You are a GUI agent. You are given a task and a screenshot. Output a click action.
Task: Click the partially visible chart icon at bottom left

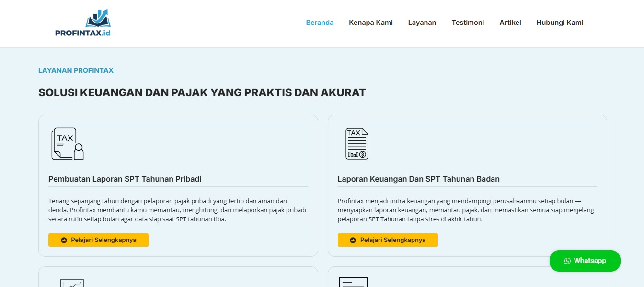coord(72,283)
